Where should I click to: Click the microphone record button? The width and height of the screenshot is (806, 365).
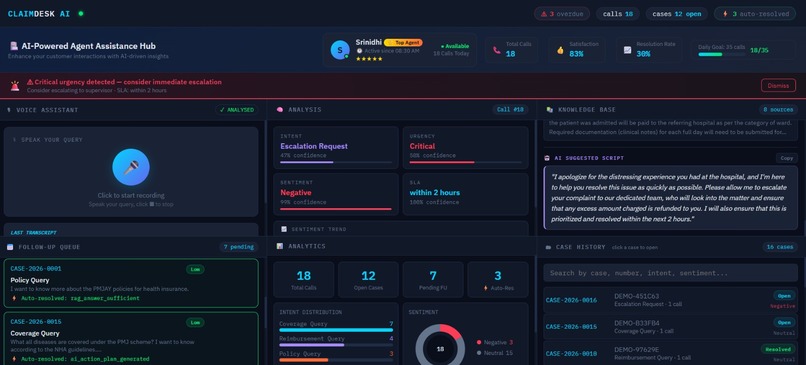(x=131, y=167)
